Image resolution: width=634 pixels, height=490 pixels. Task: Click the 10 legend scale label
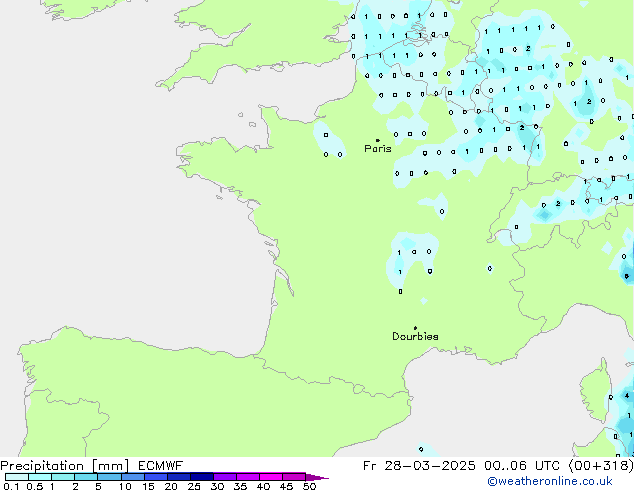(125, 486)
